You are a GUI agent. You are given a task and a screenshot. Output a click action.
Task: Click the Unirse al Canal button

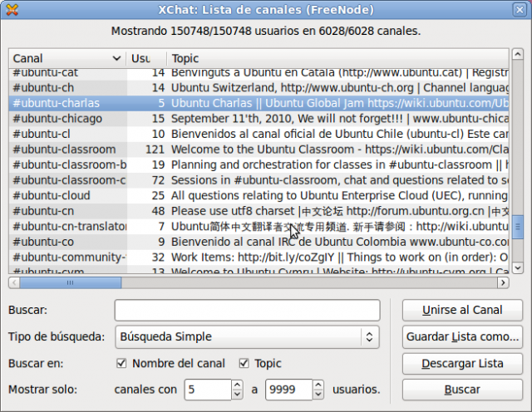pos(462,310)
